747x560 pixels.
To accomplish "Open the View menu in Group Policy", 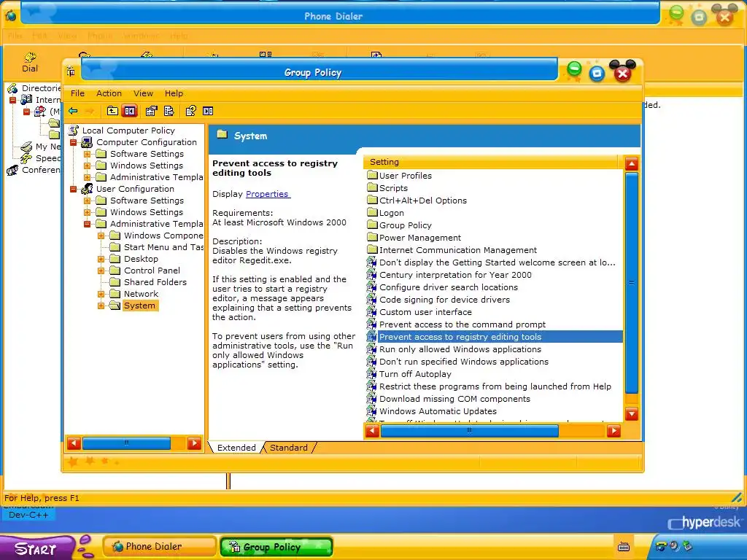I will [143, 93].
